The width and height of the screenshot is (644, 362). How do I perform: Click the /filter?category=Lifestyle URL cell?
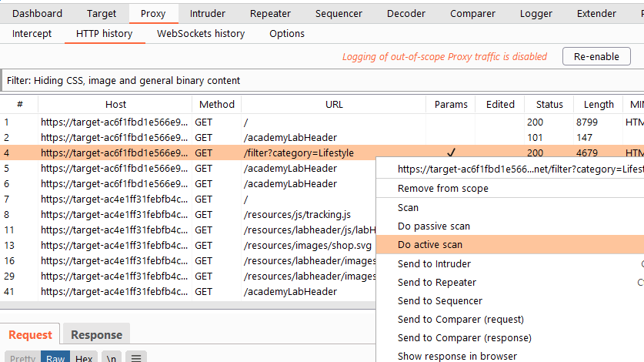pos(299,153)
